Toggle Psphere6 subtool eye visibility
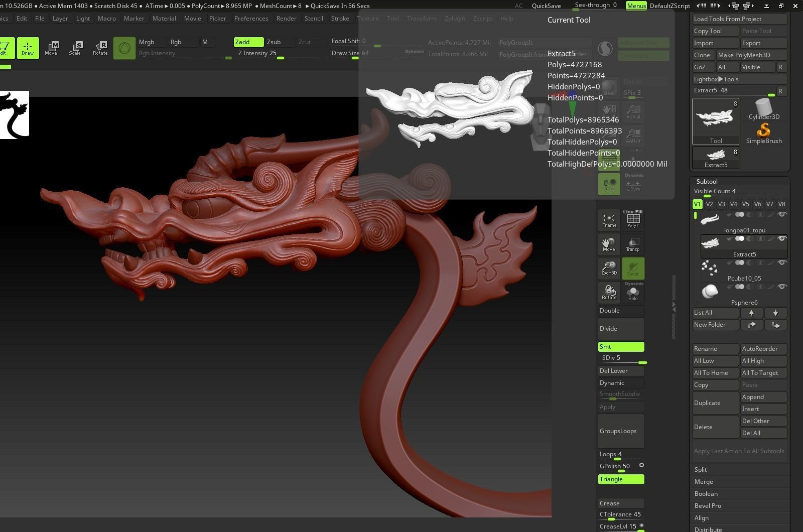The image size is (803, 532). point(781,287)
